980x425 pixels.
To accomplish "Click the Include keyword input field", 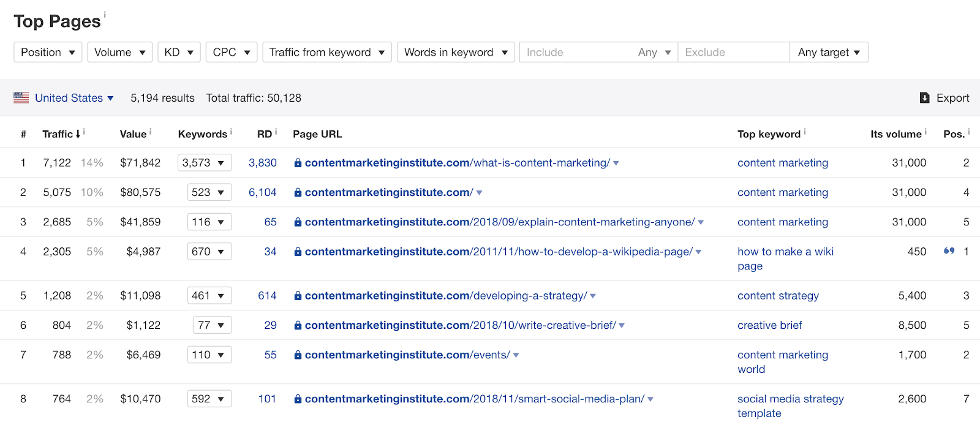I will point(576,52).
